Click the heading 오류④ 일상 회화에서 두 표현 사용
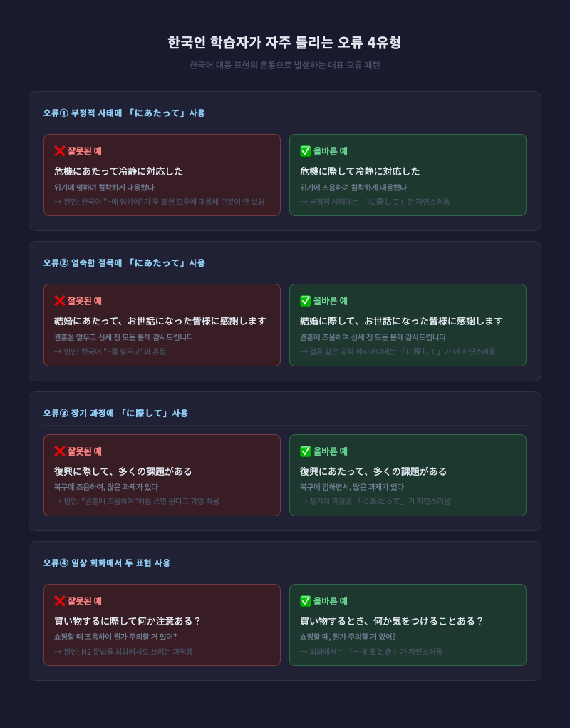Viewport: 570px width, 728px height. pyautogui.click(x=107, y=563)
